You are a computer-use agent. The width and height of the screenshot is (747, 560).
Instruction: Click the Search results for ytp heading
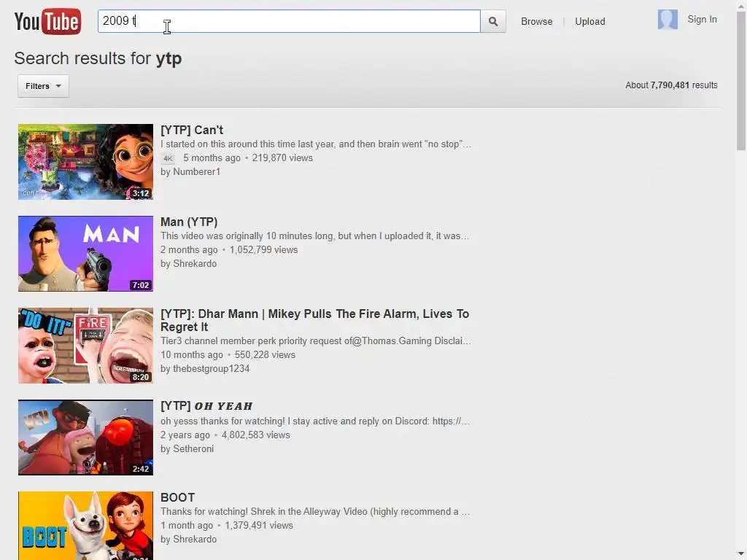click(98, 58)
